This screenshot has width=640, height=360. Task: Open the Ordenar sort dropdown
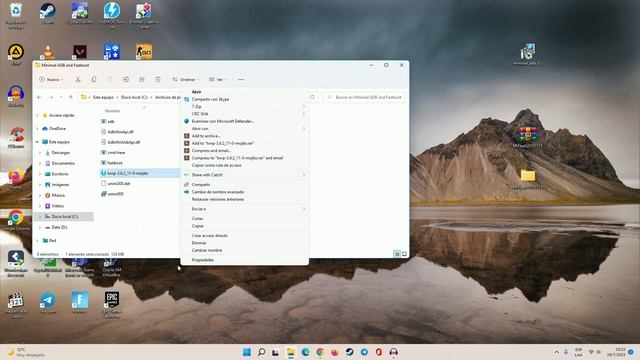point(186,79)
